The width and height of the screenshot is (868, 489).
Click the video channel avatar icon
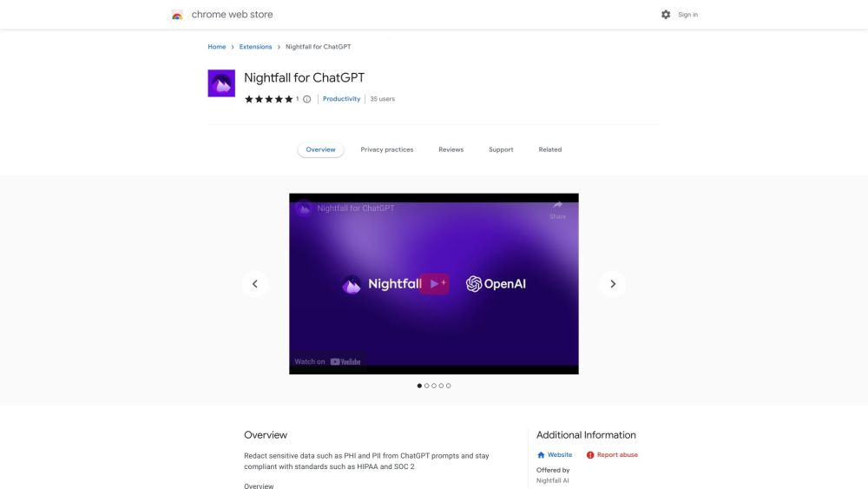click(303, 208)
